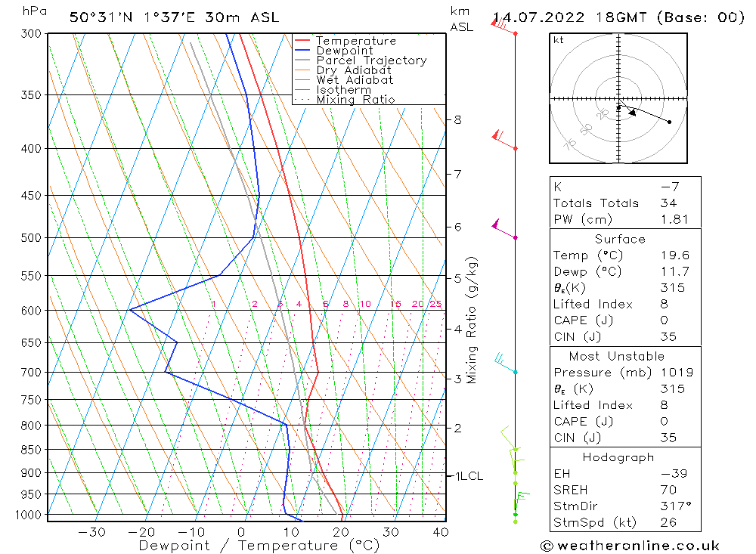The height and width of the screenshot is (554, 756).
Task: Click the StmDir value 317°
Action: coord(676,506)
